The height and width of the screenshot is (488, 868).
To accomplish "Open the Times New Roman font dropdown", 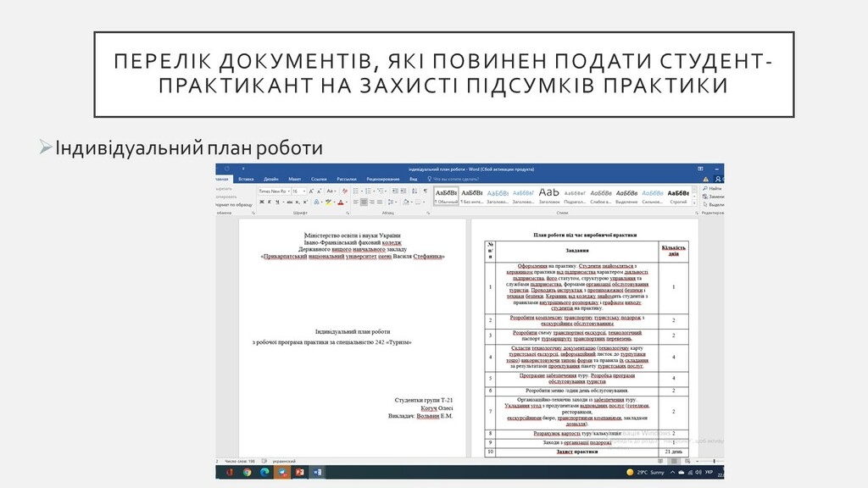I will click(273, 191).
